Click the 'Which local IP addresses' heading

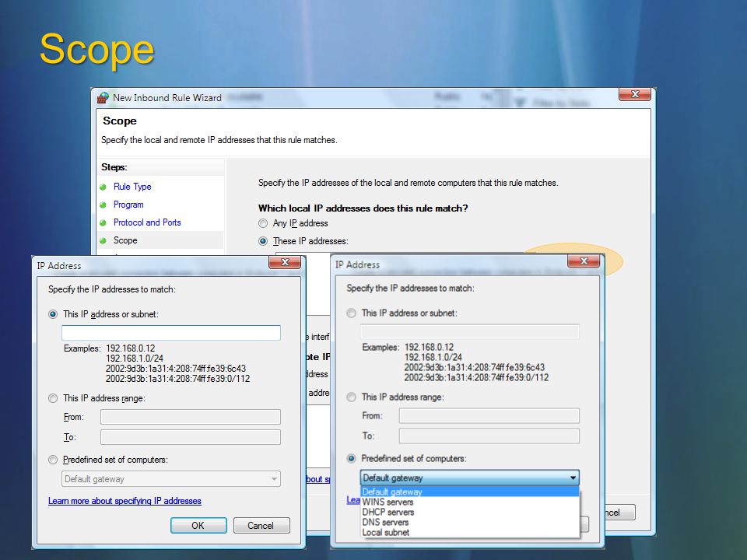pyautogui.click(x=363, y=208)
